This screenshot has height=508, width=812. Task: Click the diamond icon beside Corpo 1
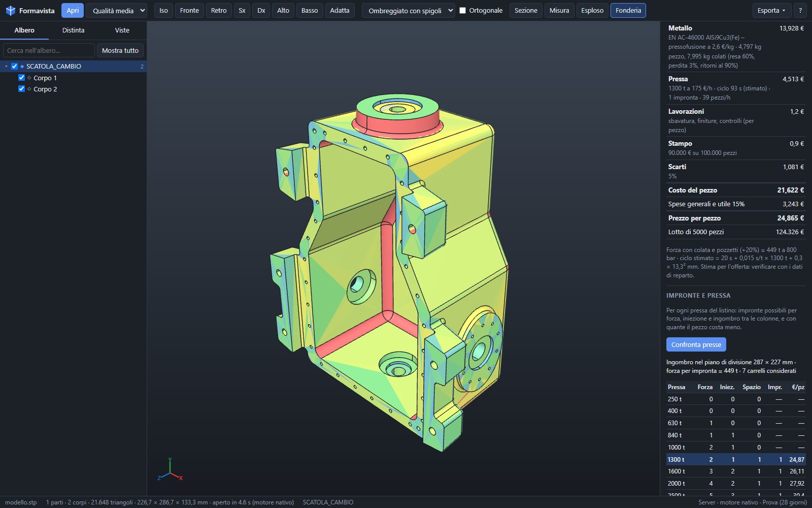[29, 78]
